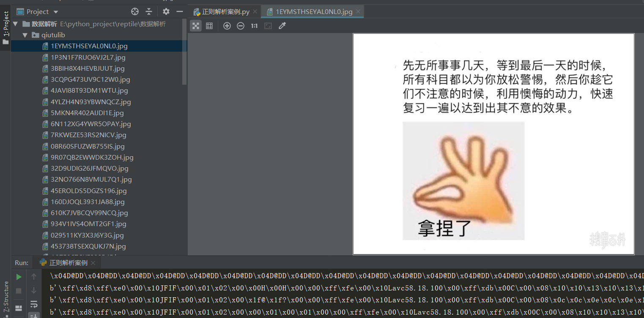The image size is (644, 318).
Task: Collapse all nodes in Project panel
Action: click(149, 11)
